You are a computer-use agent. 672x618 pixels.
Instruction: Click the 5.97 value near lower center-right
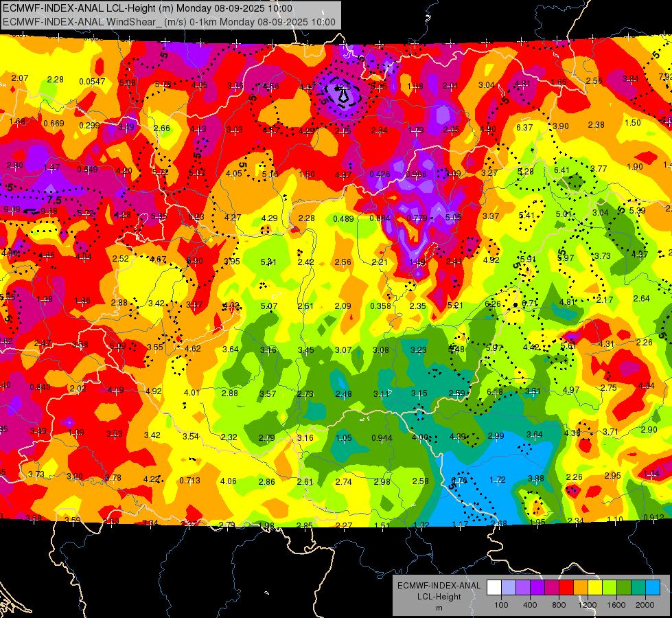pyautogui.click(x=494, y=347)
